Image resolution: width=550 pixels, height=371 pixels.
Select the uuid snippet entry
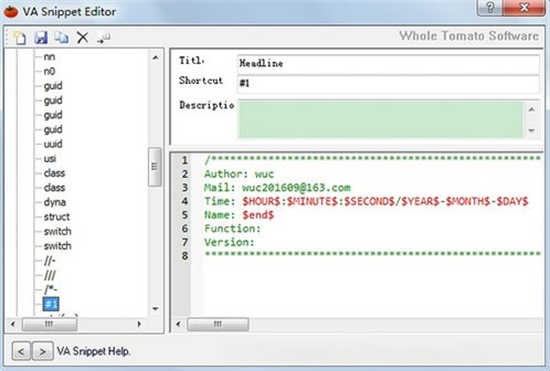[x=53, y=144]
